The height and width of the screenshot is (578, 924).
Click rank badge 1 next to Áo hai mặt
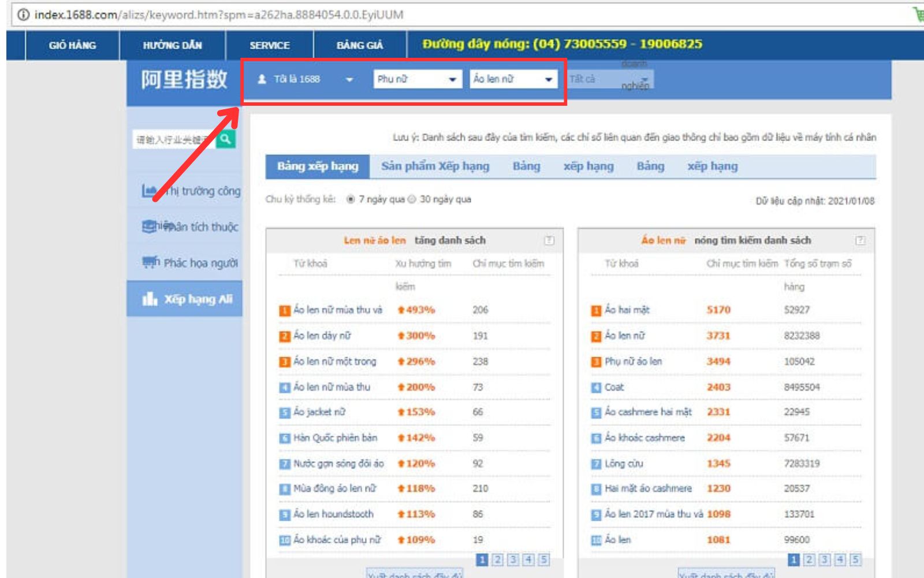[x=596, y=310]
